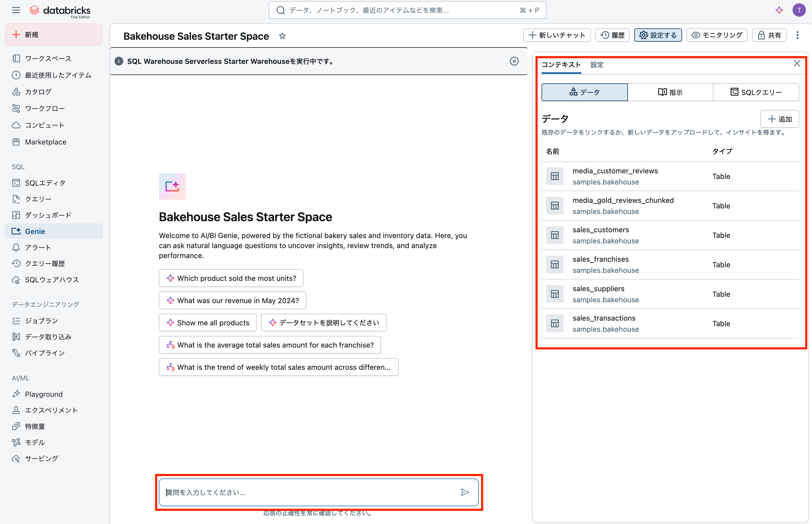812x524 pixels.
Task: Click the Databricks logo
Action: click(60, 11)
